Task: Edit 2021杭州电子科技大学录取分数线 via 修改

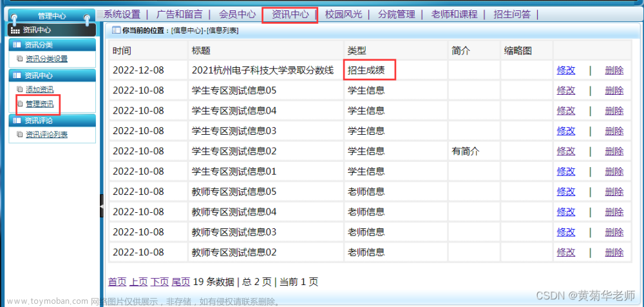Action: click(x=566, y=70)
